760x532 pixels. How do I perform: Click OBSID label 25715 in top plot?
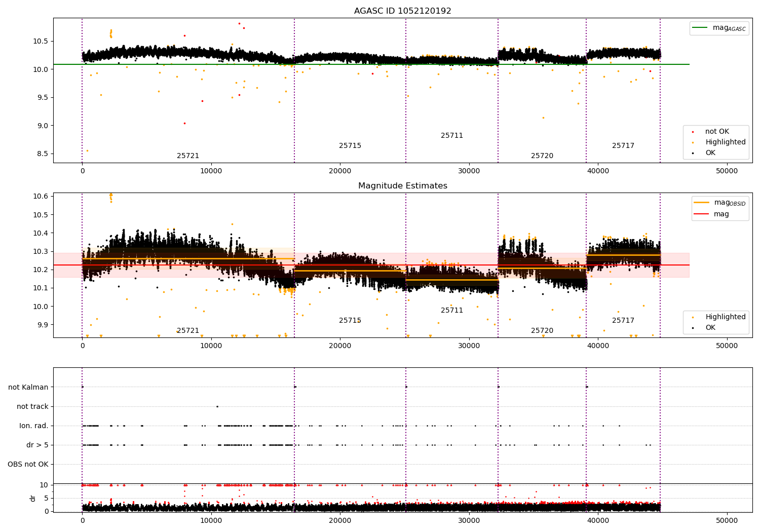click(350, 146)
